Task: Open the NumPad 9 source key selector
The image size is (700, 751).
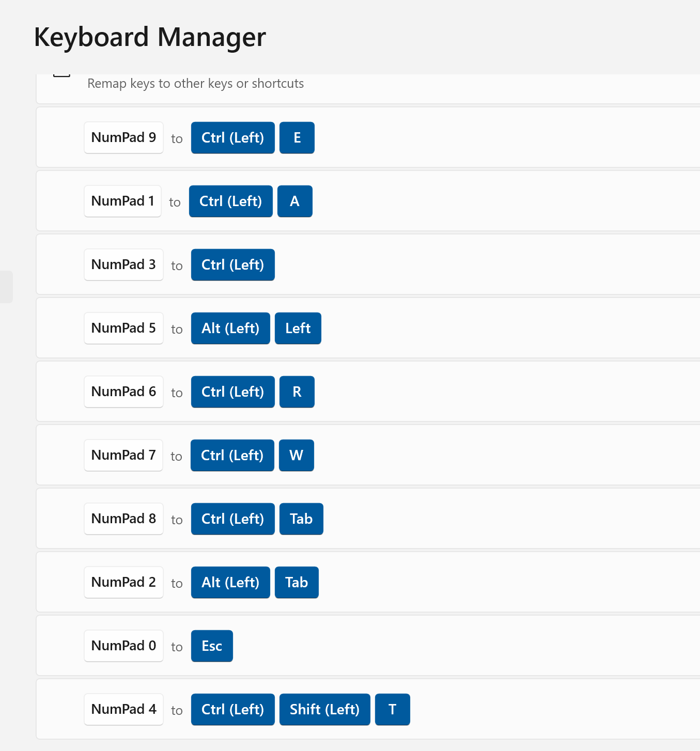Action: 123,137
